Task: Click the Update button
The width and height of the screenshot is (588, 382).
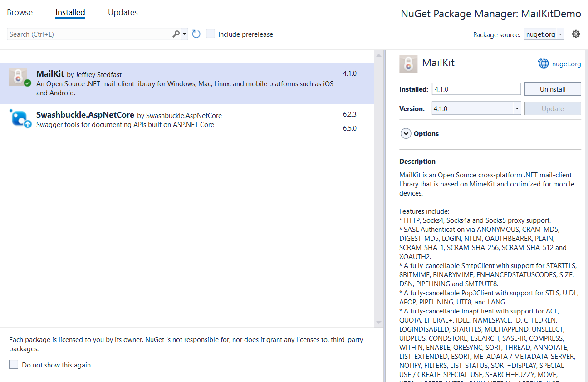Action: coord(553,109)
